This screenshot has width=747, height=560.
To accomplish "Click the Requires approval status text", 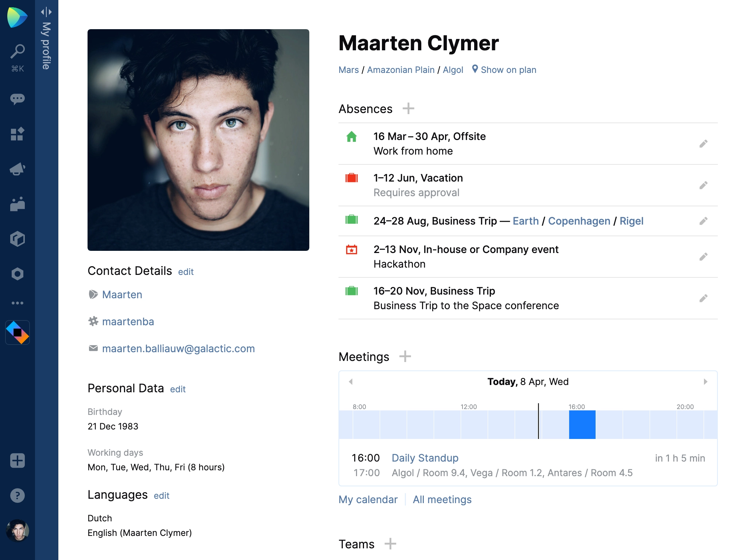I will 417,192.
